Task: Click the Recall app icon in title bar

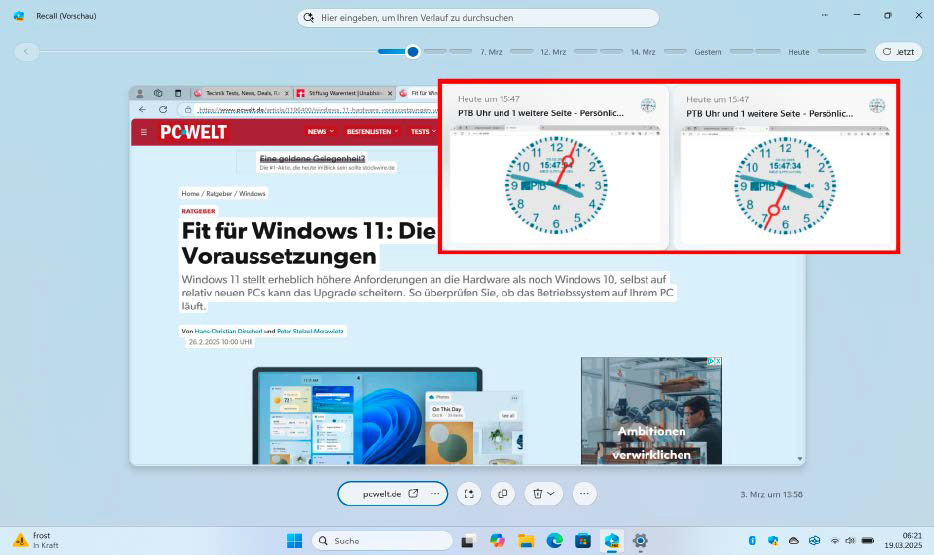Action: pos(19,16)
